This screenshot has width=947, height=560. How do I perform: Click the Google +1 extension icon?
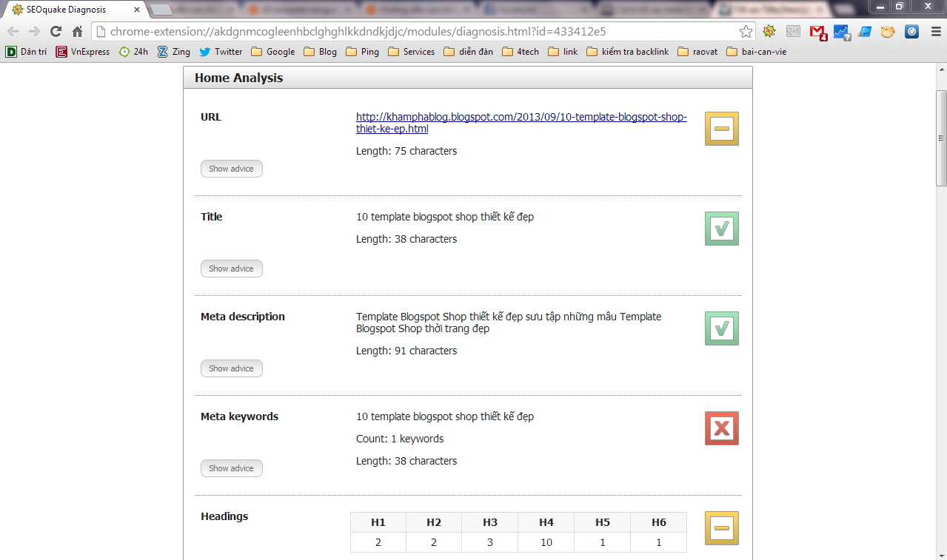[793, 32]
